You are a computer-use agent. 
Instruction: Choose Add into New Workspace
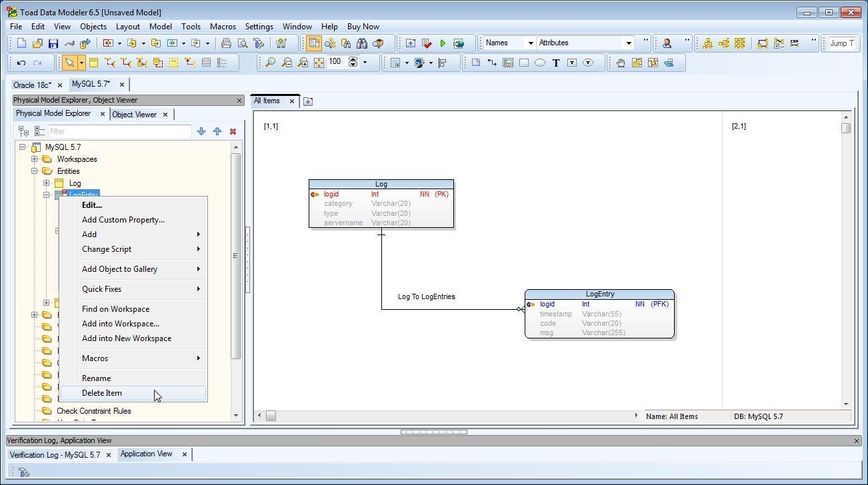point(133,338)
